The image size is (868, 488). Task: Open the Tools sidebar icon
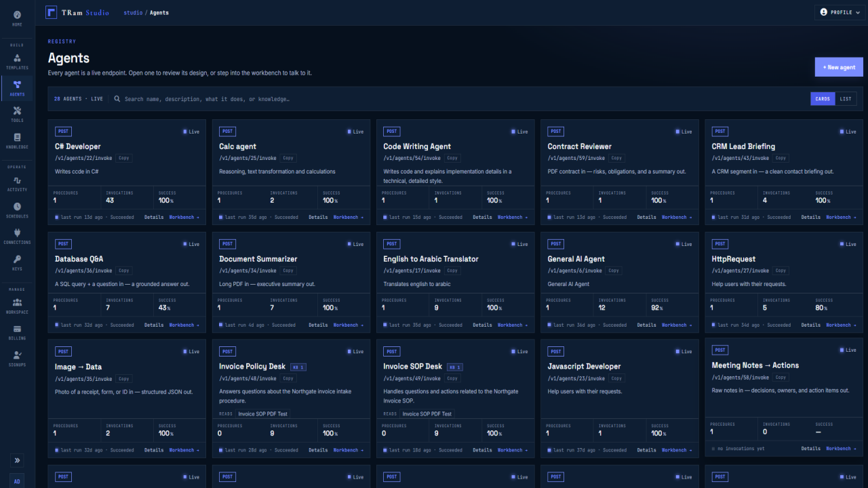(17, 114)
